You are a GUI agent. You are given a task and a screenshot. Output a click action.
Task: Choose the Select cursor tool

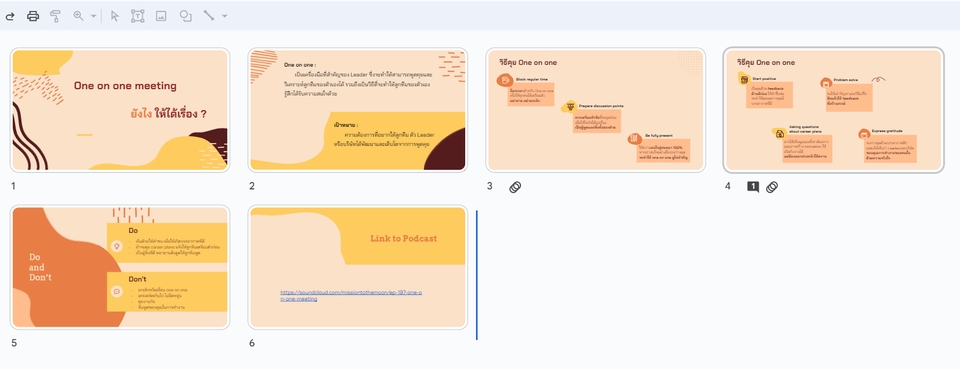tap(114, 17)
